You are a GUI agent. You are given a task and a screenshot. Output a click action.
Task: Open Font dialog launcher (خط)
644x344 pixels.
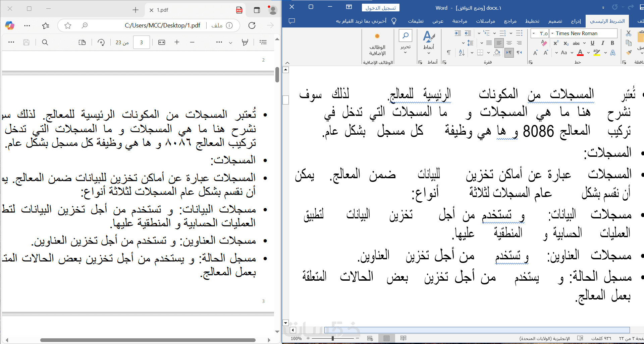pos(530,62)
